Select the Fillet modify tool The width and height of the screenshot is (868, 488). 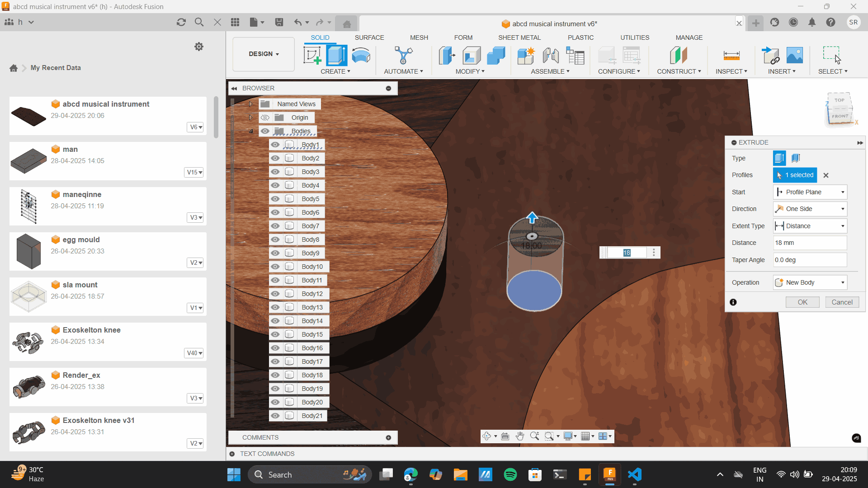pyautogui.click(x=472, y=56)
